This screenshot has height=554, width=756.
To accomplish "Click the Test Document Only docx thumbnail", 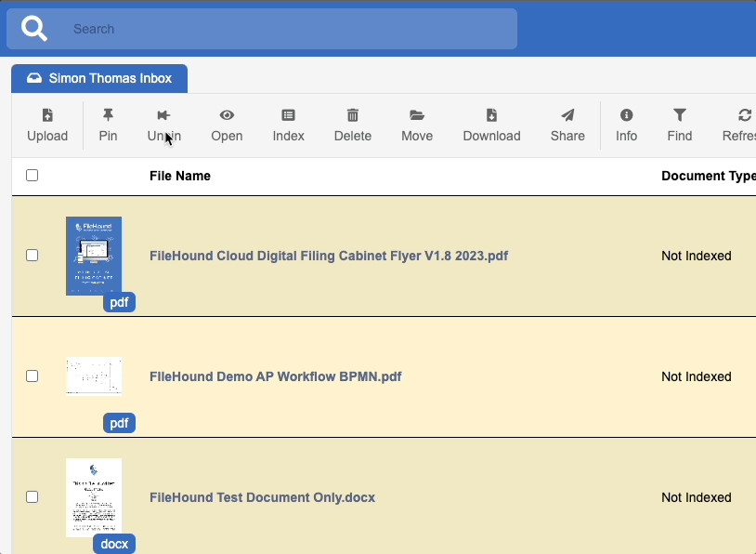I will pyautogui.click(x=94, y=497).
